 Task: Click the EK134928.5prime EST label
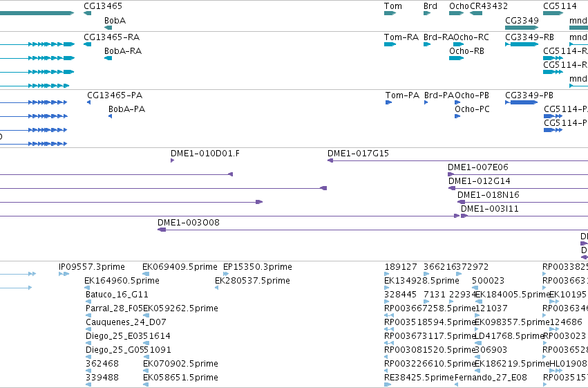422,281
